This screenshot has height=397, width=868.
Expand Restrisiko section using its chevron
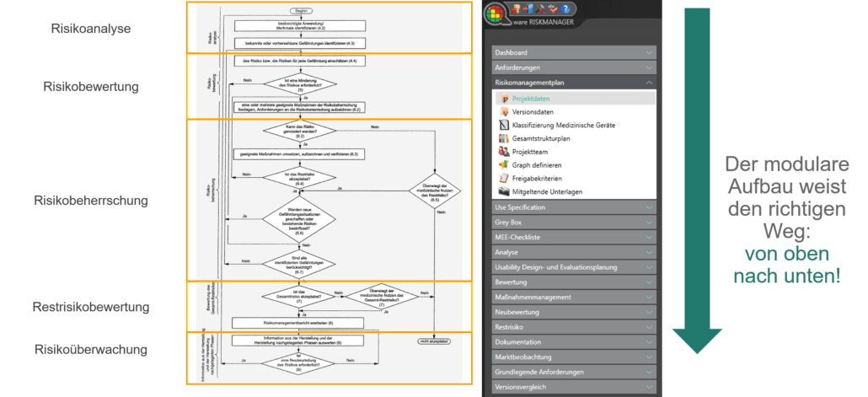click(x=649, y=327)
